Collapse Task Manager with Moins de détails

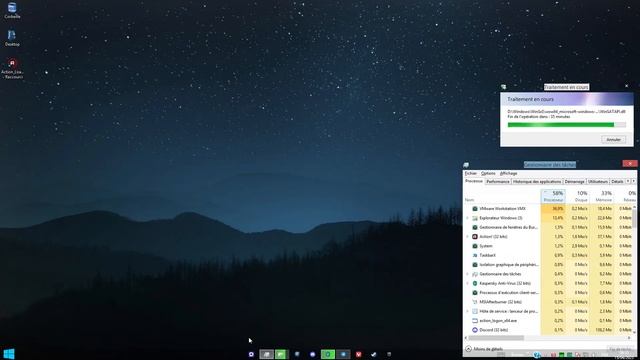click(x=484, y=349)
